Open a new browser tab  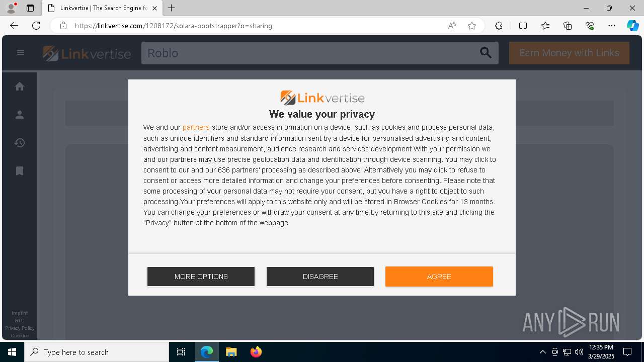point(172,8)
